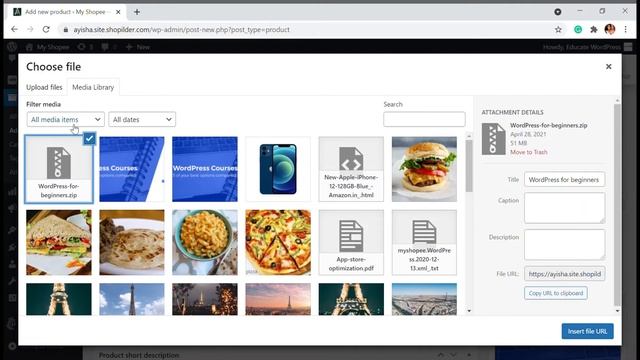Select the Paris night bokeh lights photo

(x=205, y=299)
